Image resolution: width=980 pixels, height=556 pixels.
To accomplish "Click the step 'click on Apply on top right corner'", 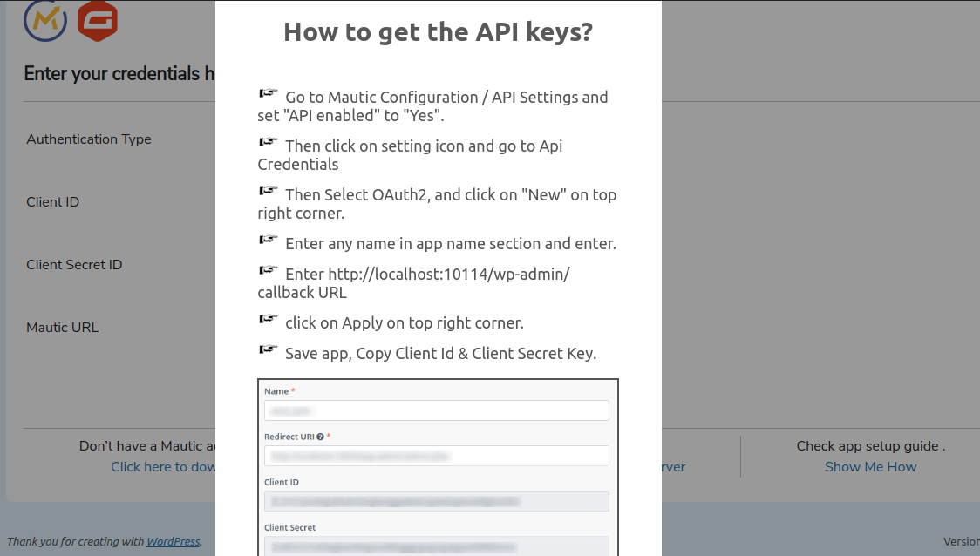I will (391, 322).
